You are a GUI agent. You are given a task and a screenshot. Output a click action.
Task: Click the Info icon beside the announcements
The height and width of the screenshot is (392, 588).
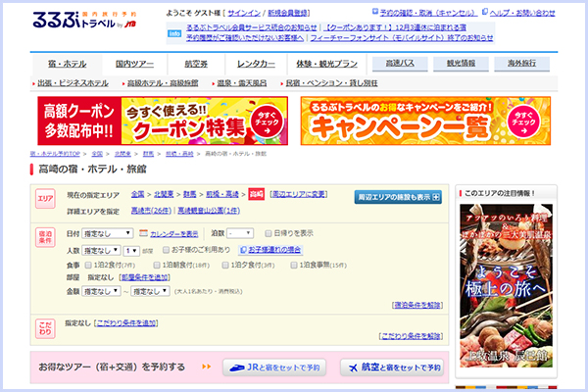pyautogui.click(x=173, y=32)
